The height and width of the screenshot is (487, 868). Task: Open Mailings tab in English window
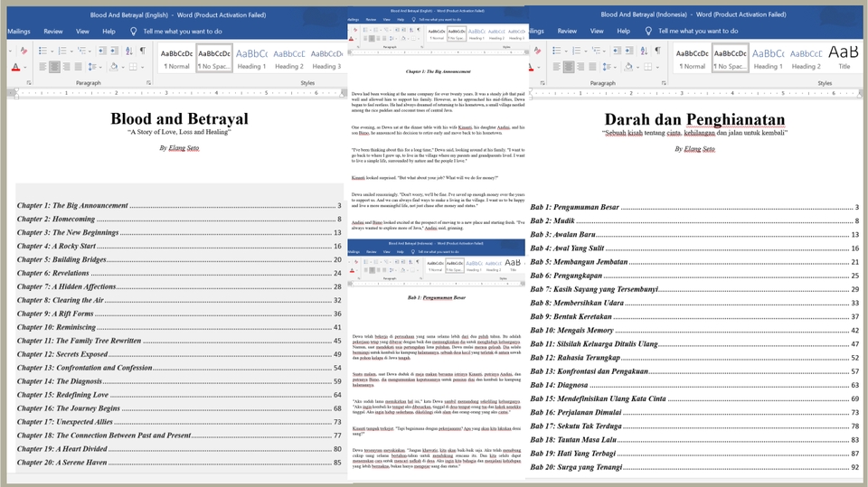(19, 32)
